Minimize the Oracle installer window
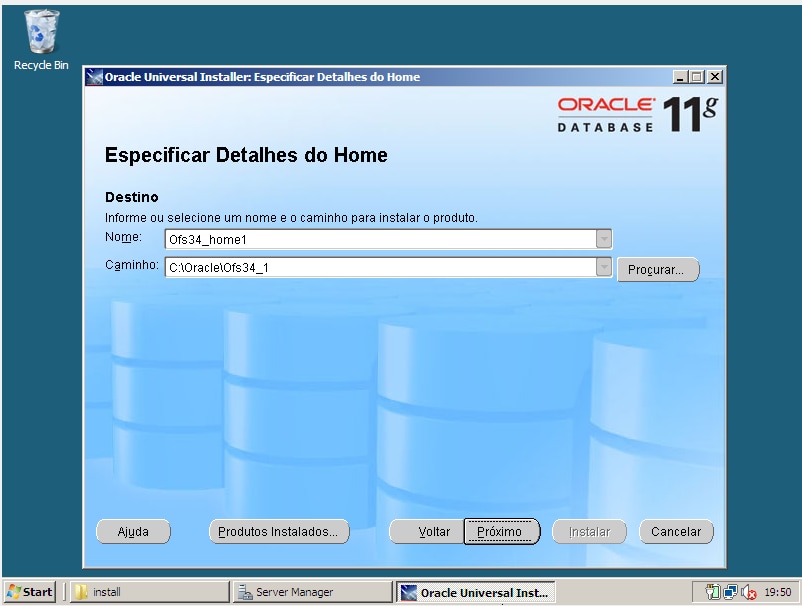Screen dimensions: 802x606 tap(680, 77)
